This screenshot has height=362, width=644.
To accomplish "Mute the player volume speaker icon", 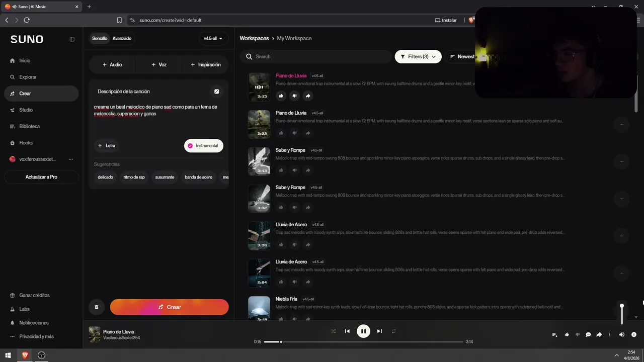I will point(622,335).
